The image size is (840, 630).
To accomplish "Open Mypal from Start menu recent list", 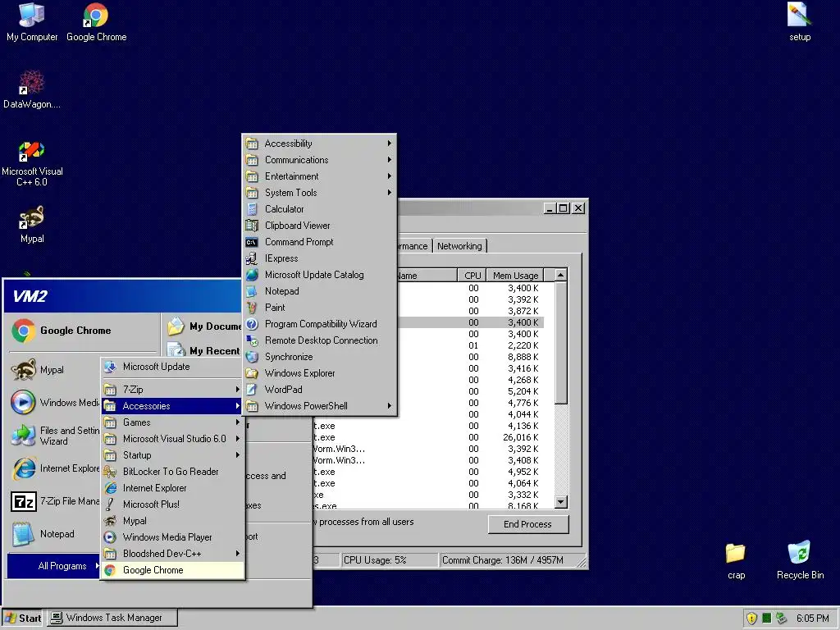I will point(53,370).
